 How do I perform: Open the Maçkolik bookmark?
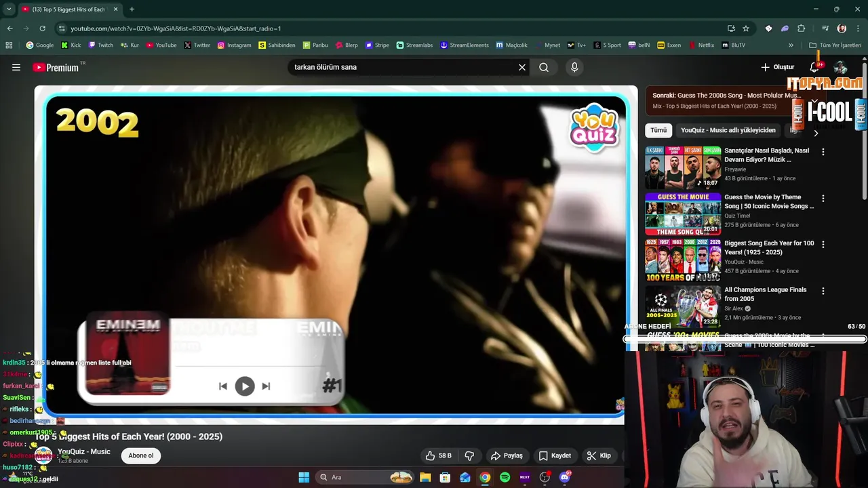(x=511, y=45)
